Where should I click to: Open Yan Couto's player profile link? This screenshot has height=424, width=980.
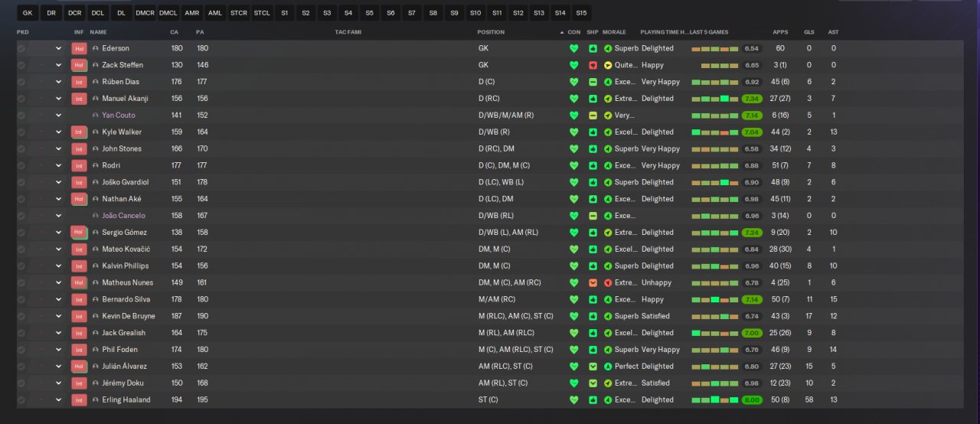[119, 116]
